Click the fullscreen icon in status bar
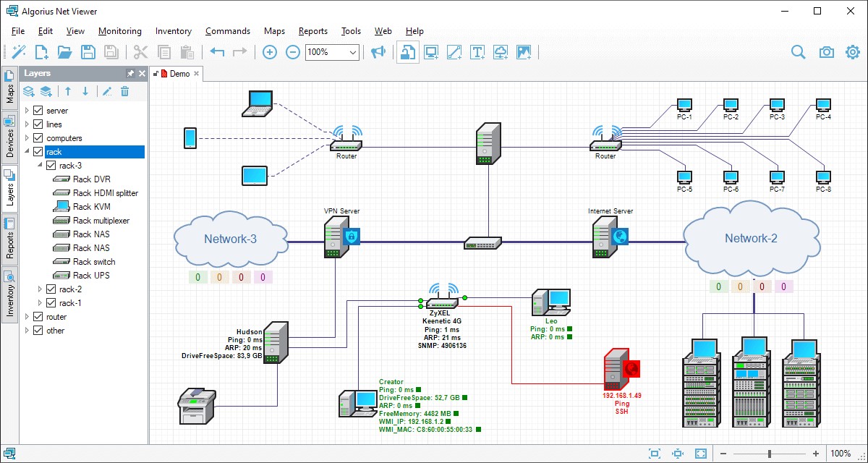 (x=700, y=454)
